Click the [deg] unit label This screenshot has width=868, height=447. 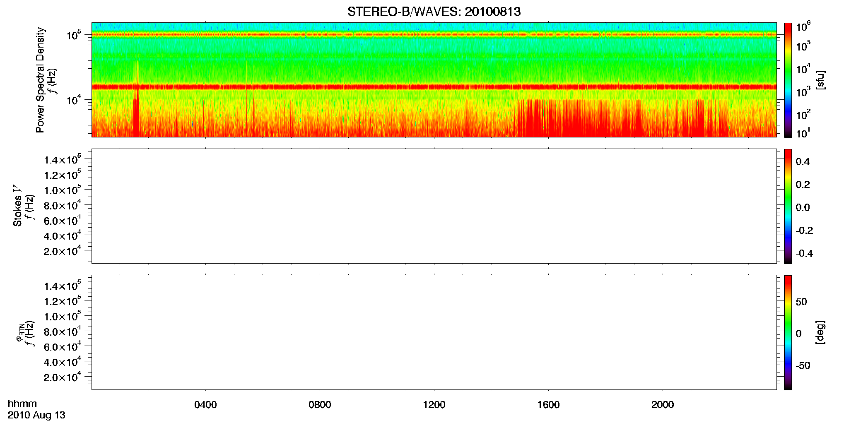pos(820,332)
